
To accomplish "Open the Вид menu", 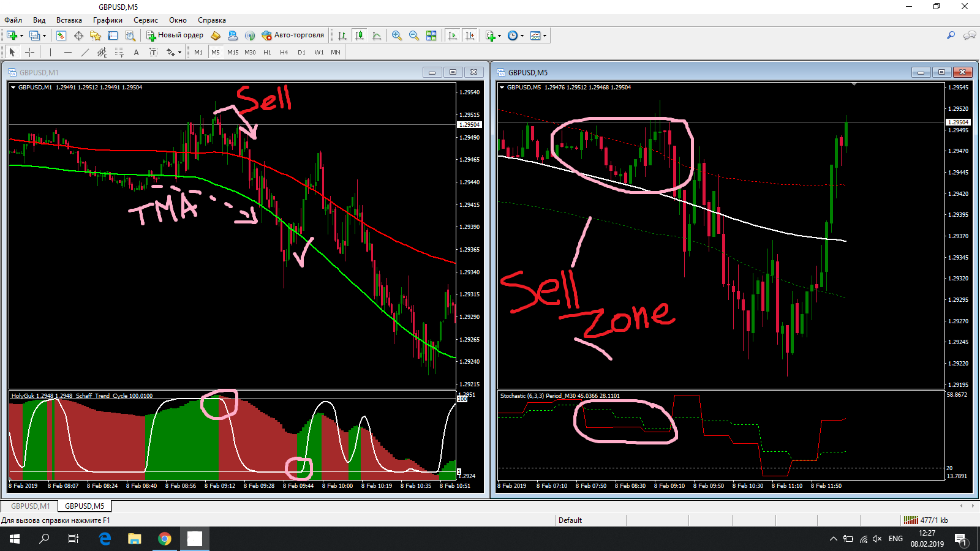I will [39, 20].
